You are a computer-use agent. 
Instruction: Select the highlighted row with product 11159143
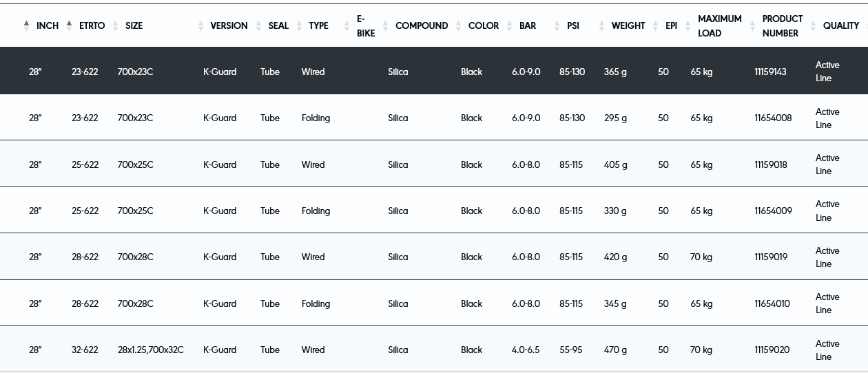(x=434, y=72)
